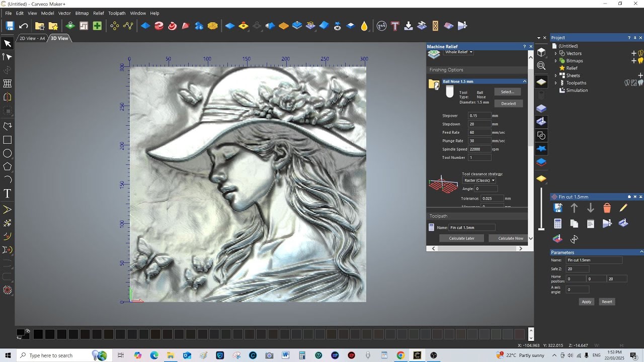Click the Undo arrow in the toolbar
This screenshot has height=362, width=644.
[x=23, y=26]
